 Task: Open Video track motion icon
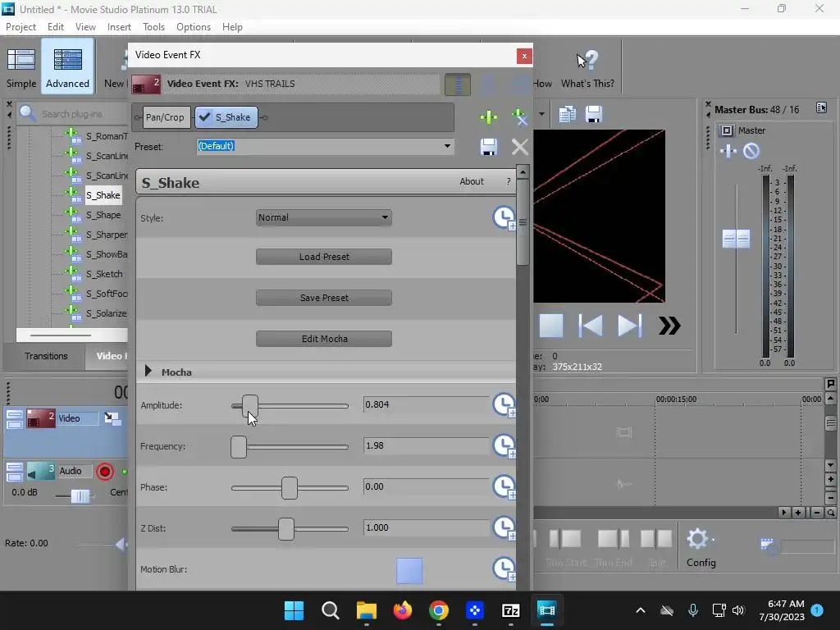point(112,418)
